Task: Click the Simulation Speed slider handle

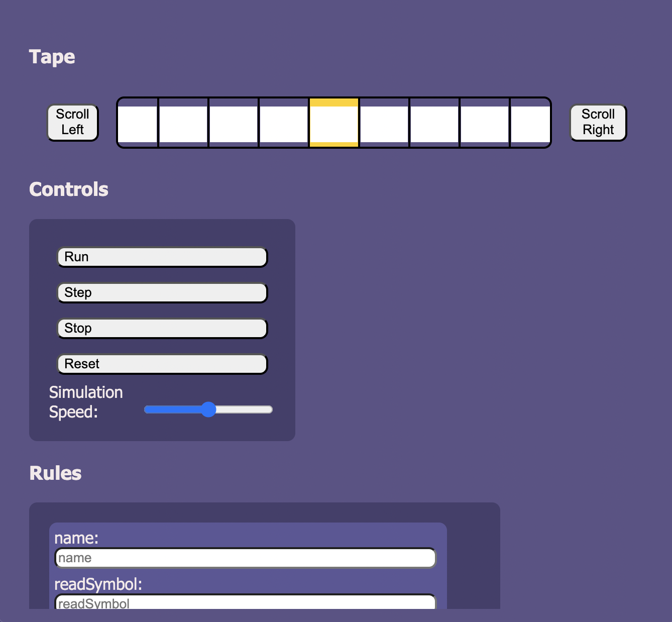Action: 208,409
